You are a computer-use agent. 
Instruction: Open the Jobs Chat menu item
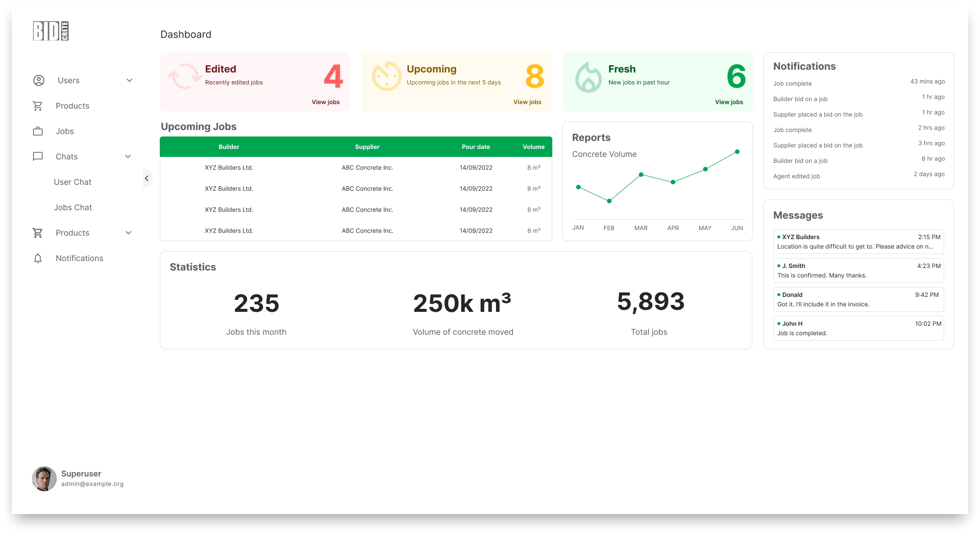point(73,207)
